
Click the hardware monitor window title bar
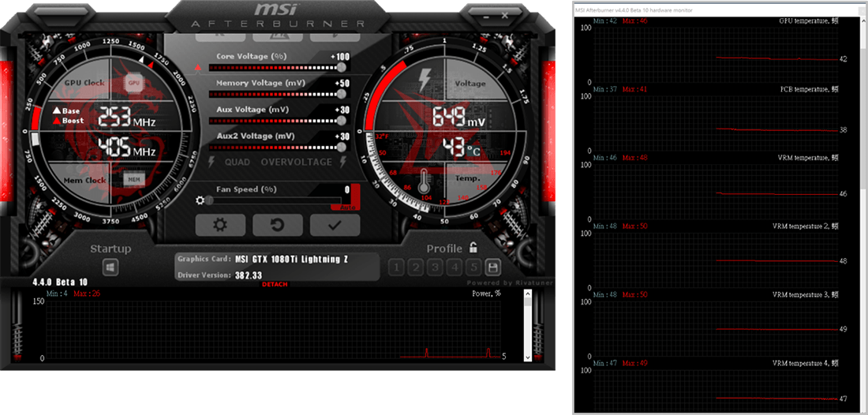coord(720,10)
